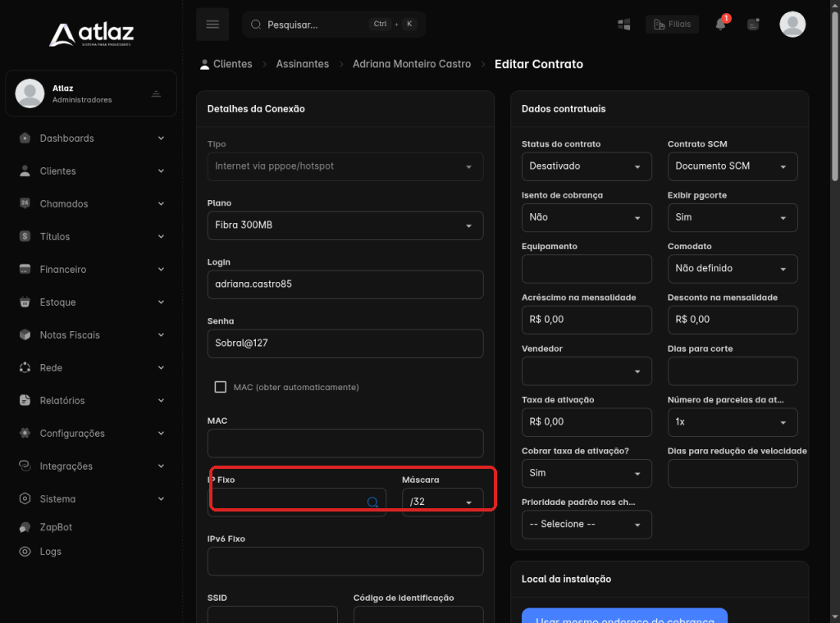The image size is (840, 623).
Task: Click the Equipamento input field
Action: pos(587,268)
